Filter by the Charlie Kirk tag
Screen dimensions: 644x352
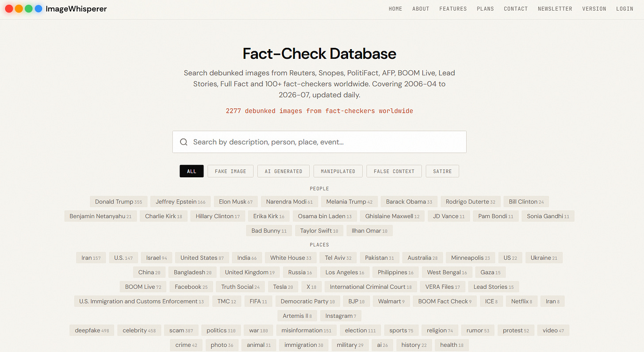pos(164,216)
